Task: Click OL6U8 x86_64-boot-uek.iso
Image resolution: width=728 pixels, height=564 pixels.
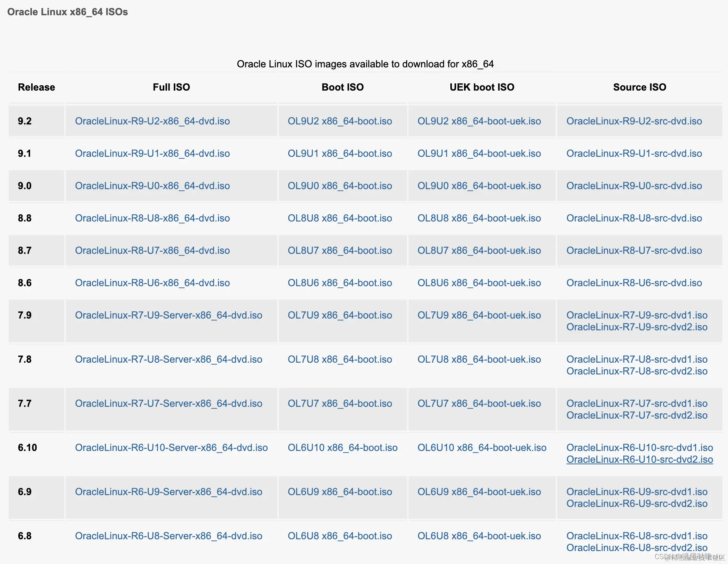Action: pos(479,536)
